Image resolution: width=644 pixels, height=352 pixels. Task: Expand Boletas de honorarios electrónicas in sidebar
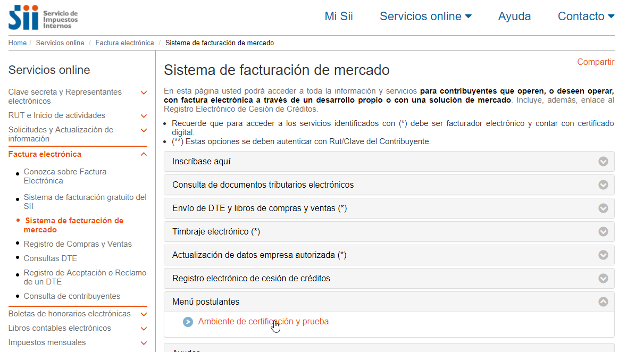144,314
